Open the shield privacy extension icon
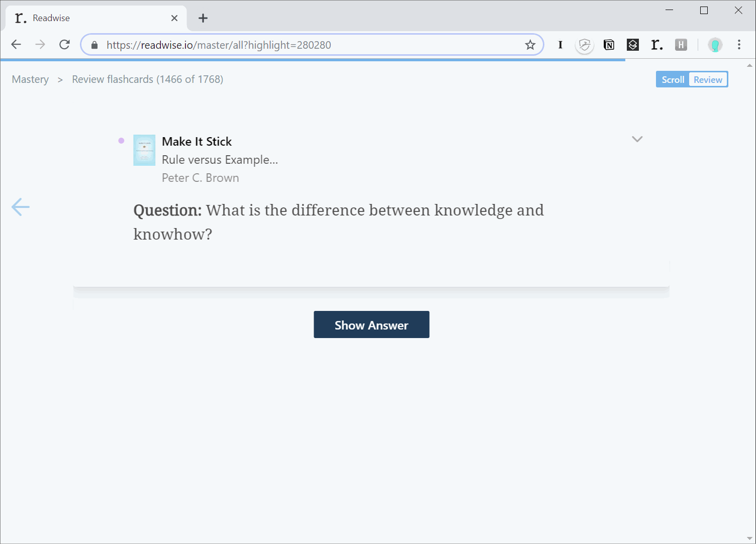The height and width of the screenshot is (544, 756). (585, 45)
